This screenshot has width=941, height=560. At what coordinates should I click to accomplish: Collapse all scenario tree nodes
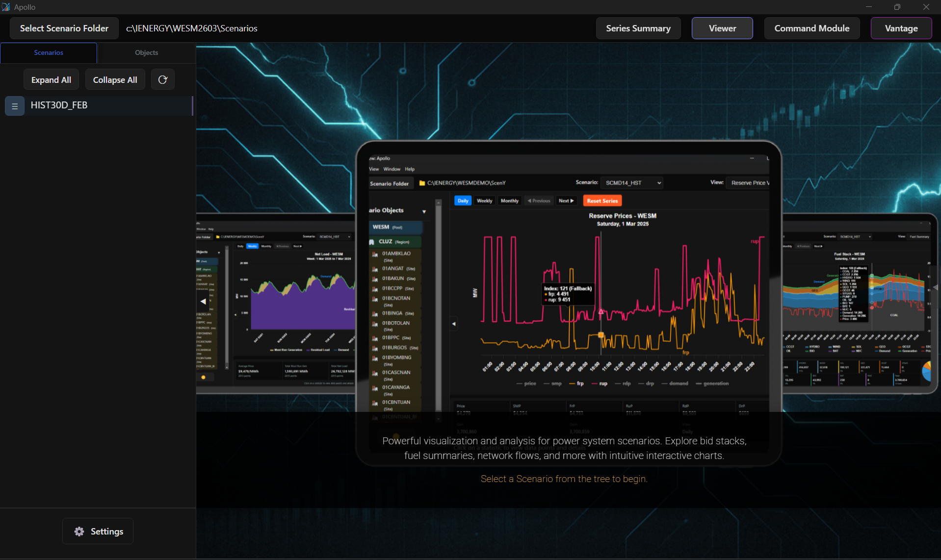pos(115,79)
